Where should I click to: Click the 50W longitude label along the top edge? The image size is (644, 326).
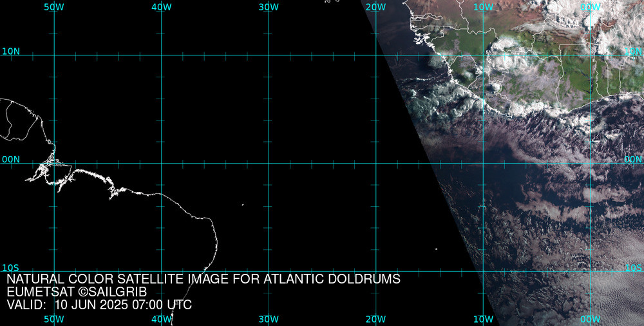click(x=54, y=7)
